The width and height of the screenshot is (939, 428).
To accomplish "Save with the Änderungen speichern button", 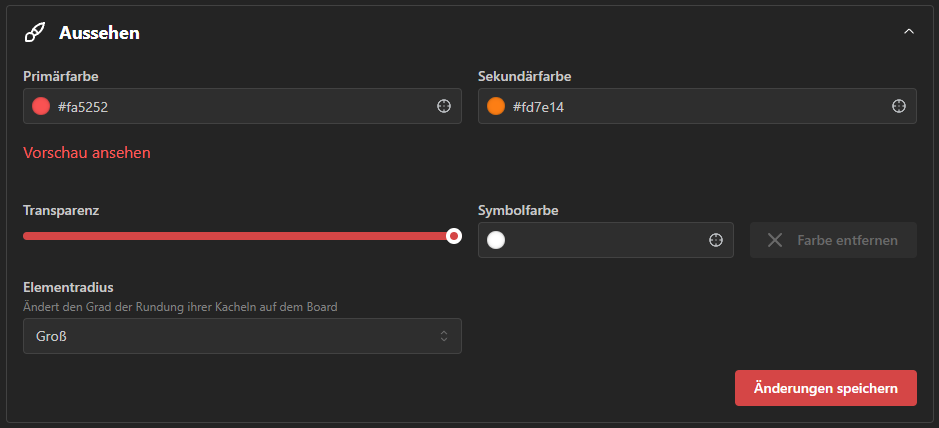I will (825, 388).
